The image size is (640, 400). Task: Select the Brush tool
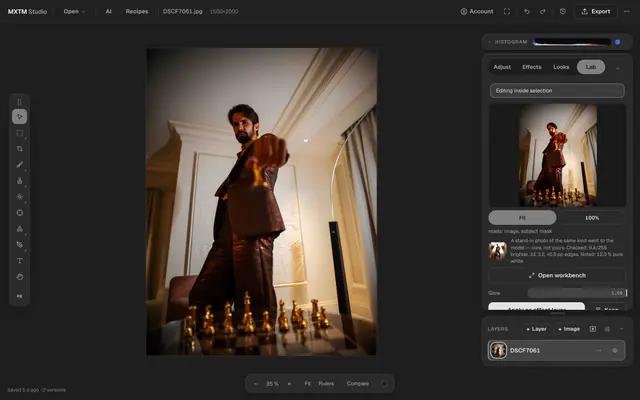[x=20, y=164]
